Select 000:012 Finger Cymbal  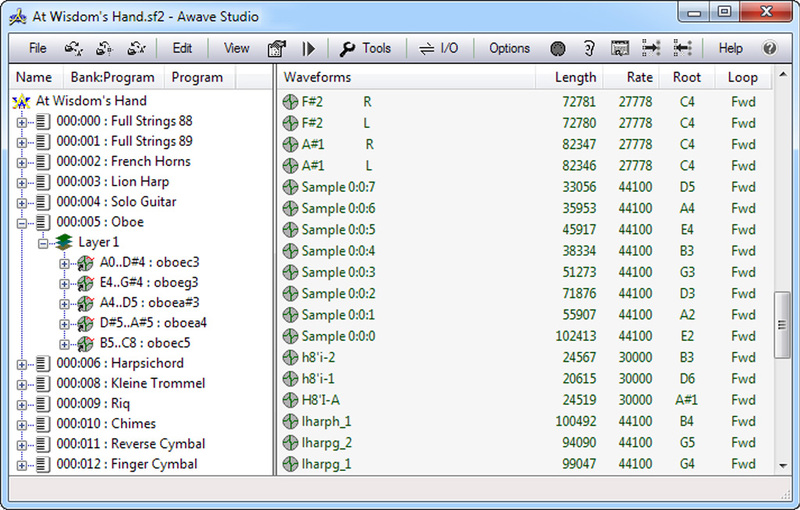click(x=127, y=465)
